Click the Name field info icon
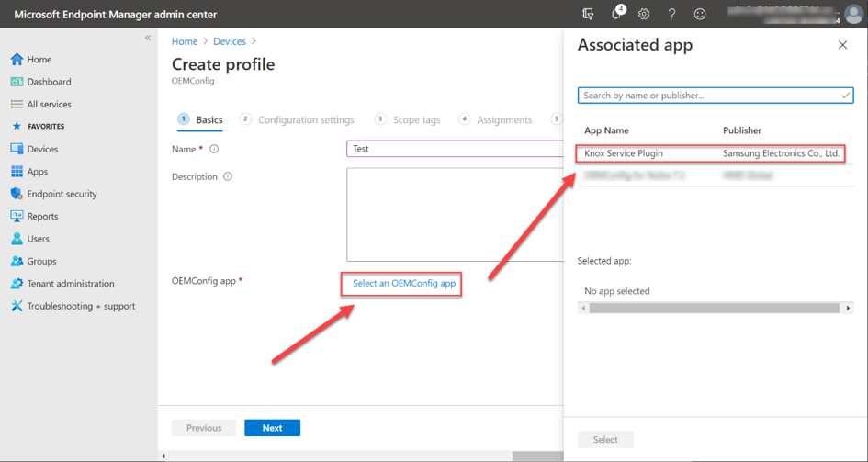 215,149
